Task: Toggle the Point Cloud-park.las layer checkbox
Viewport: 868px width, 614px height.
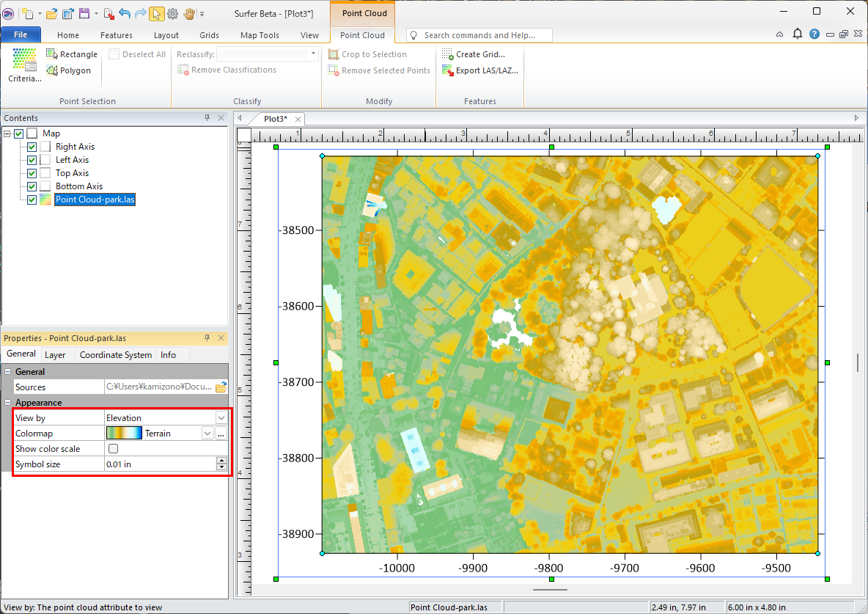Action: (32, 200)
